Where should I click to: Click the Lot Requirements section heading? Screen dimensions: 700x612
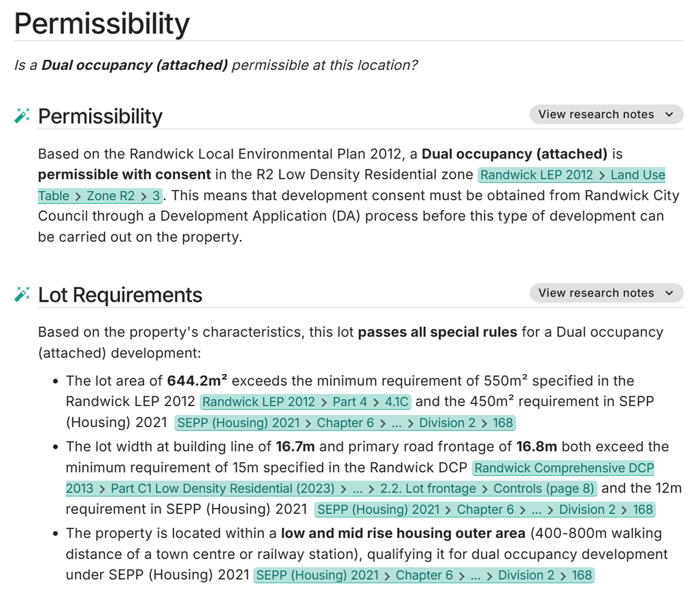(x=120, y=295)
